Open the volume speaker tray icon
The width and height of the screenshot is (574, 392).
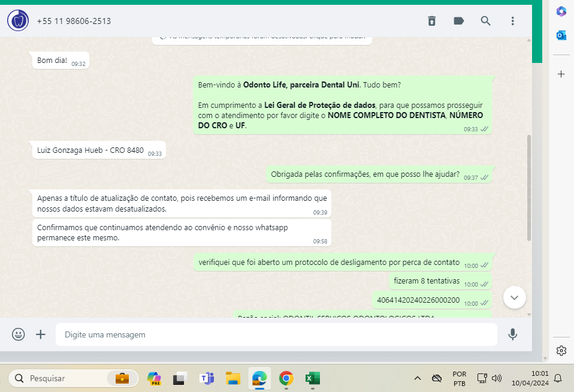(496, 378)
